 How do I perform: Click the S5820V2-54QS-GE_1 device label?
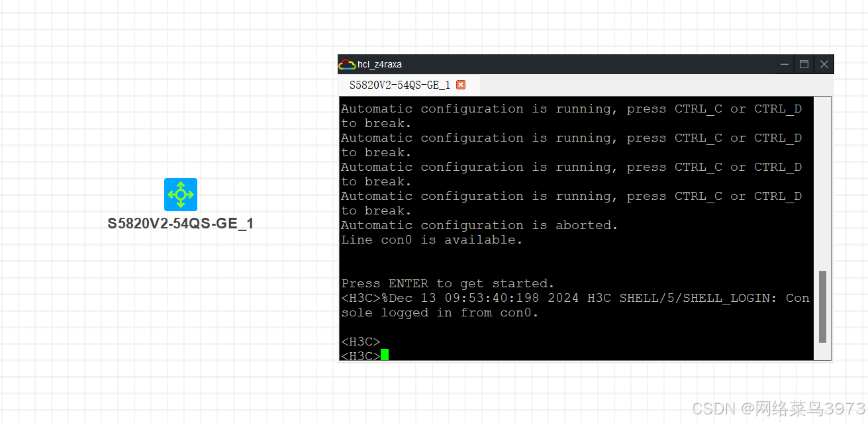click(180, 223)
